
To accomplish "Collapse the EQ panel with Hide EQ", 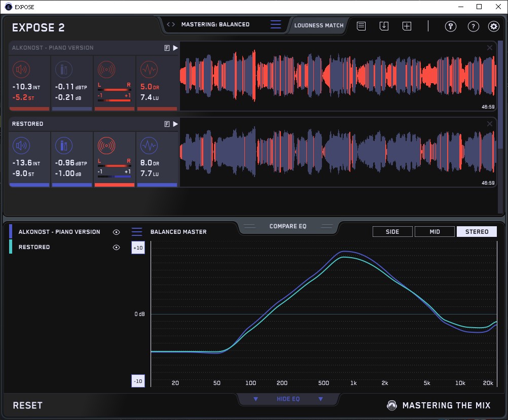I will pyautogui.click(x=288, y=399).
